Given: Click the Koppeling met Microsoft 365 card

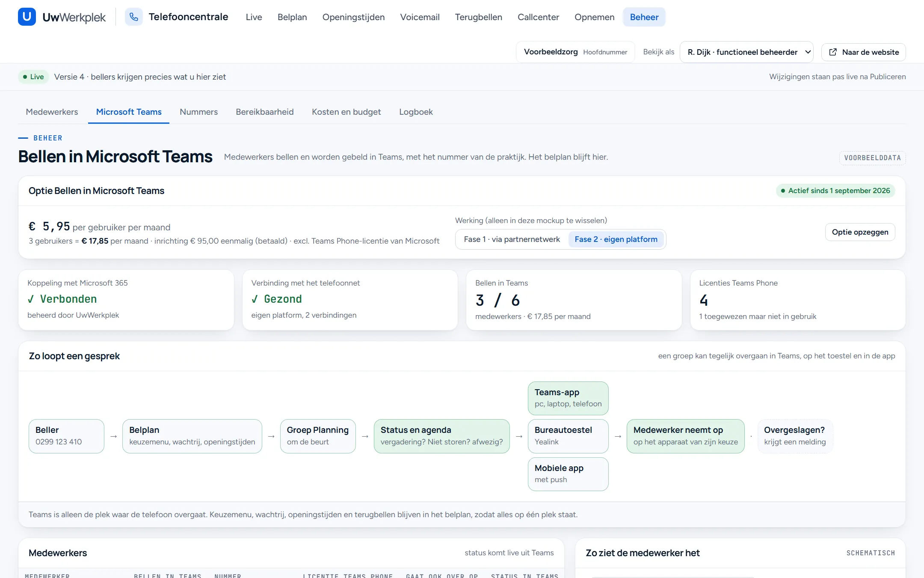Looking at the screenshot, I should point(126,300).
